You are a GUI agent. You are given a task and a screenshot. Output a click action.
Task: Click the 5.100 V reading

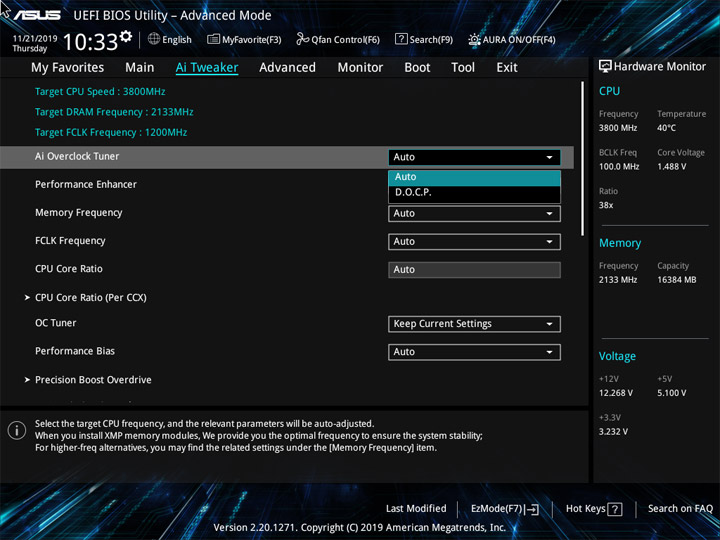click(672, 394)
